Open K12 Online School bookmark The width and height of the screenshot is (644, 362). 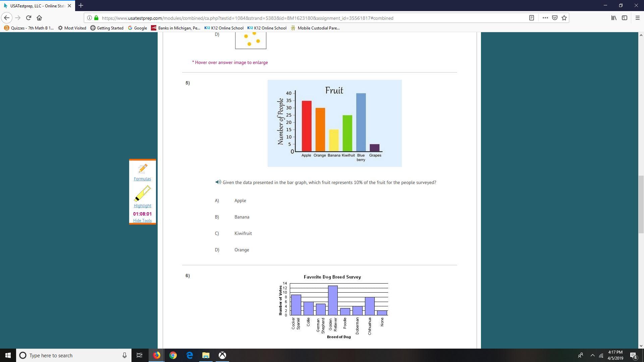pyautogui.click(x=224, y=28)
